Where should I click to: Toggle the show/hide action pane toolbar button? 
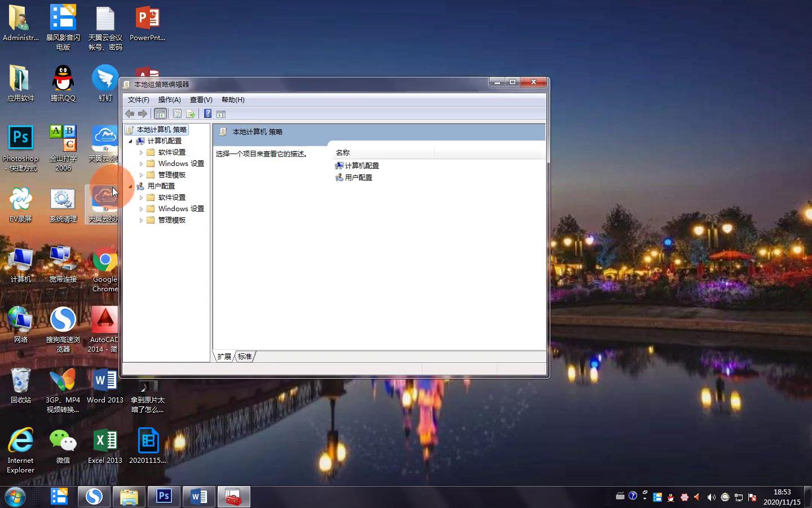click(221, 114)
